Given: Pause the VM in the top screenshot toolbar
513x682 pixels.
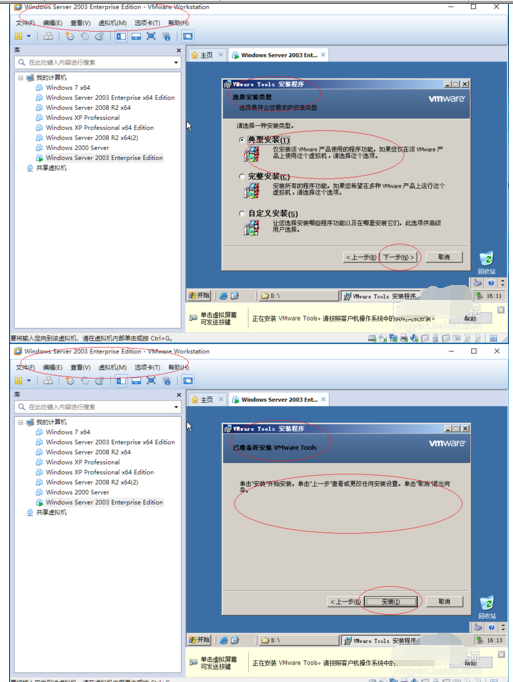Looking at the screenshot, I should pos(19,37).
